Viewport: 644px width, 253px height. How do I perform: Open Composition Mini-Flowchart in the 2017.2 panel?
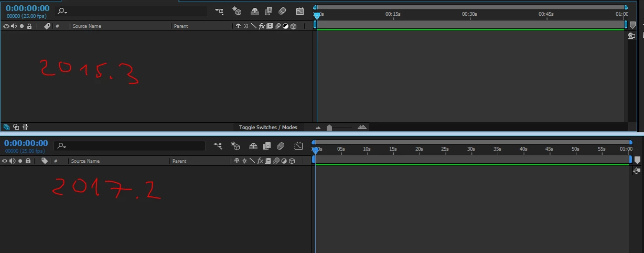(x=218, y=146)
